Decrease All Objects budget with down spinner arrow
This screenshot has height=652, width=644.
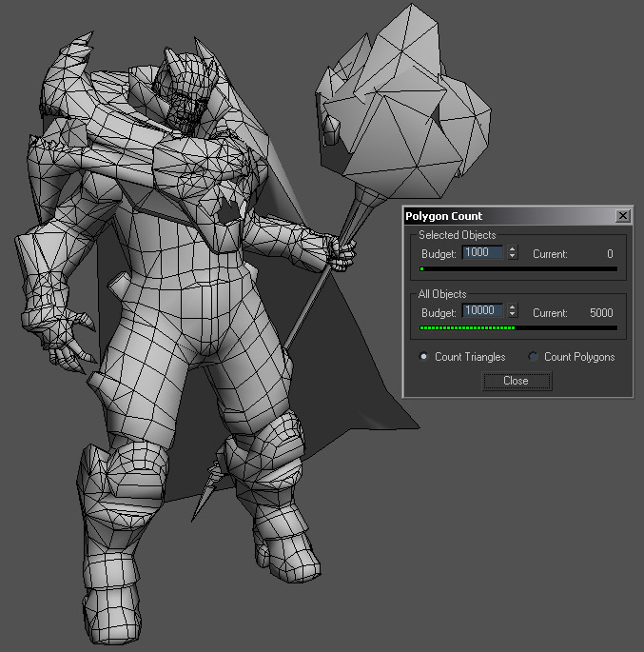513,315
